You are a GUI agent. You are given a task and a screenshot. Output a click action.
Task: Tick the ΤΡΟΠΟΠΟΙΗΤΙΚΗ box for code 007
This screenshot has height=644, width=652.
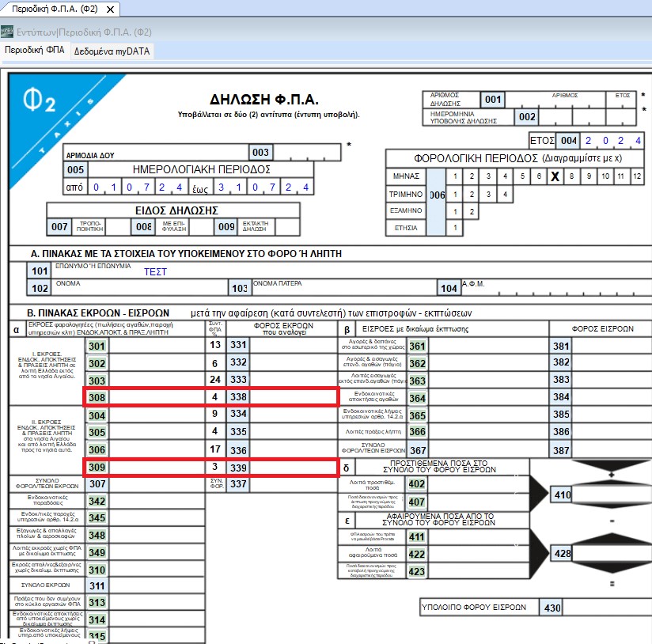coord(117,226)
